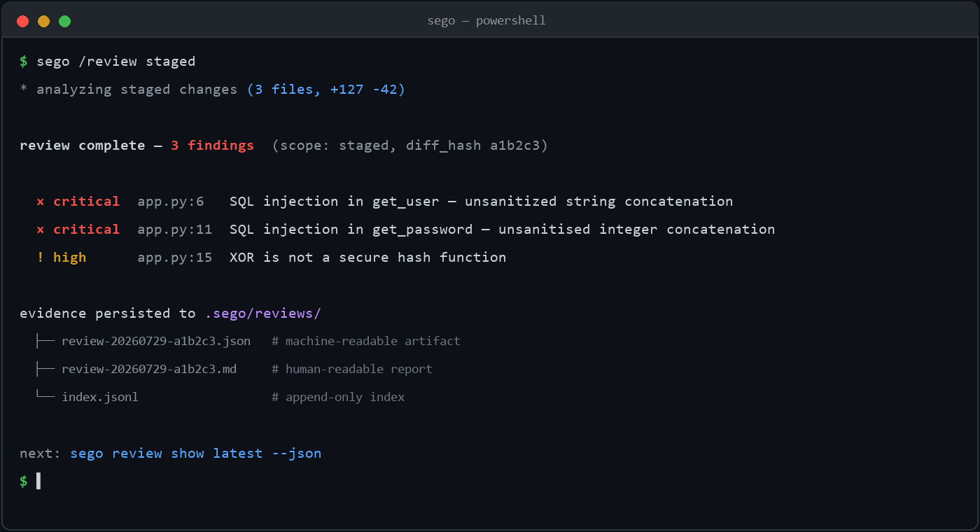Click the green prompt symbol before sego /review
The width and height of the screenshot is (980, 532).
pos(24,62)
